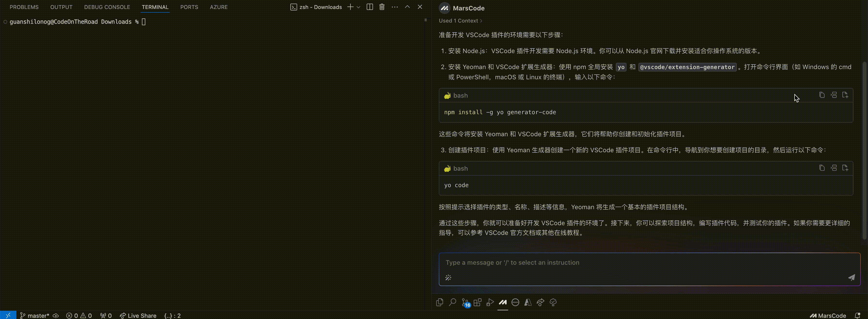Open the Azure sidebar icon
The width and height of the screenshot is (868, 319).
(528, 303)
